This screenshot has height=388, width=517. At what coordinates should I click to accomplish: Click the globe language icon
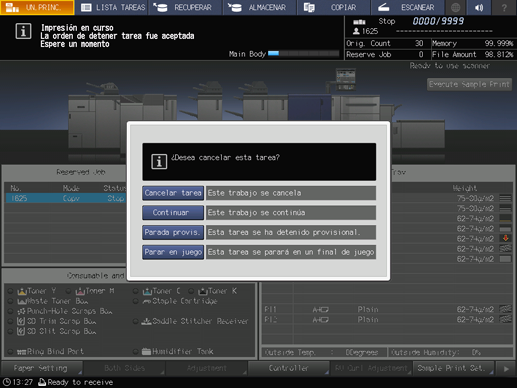point(456,7)
